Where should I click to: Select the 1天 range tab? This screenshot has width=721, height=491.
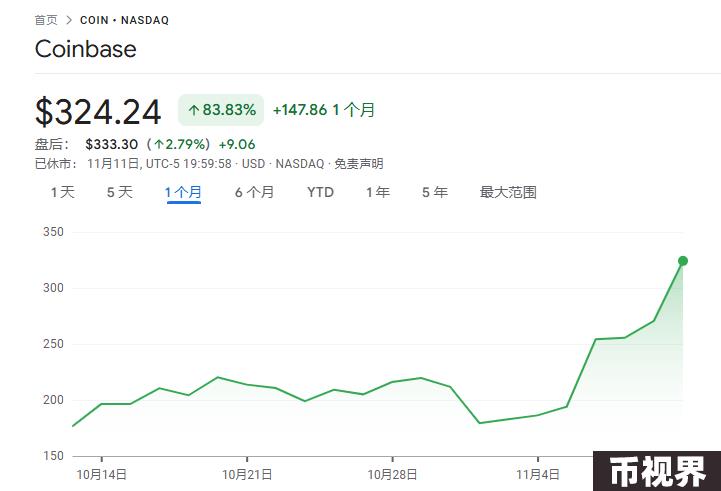(63, 192)
